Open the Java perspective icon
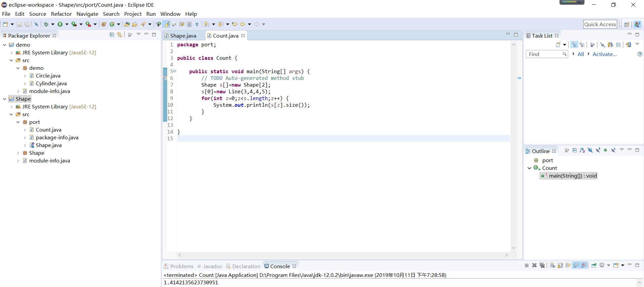 click(637, 24)
